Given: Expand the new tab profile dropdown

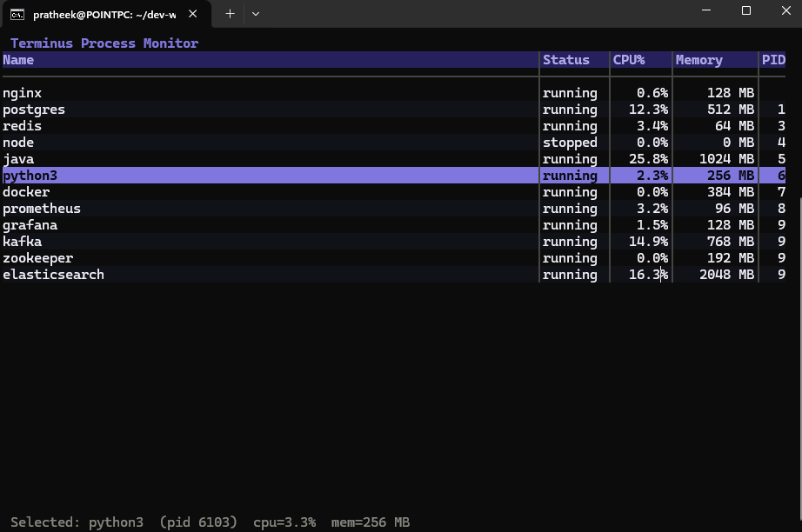Looking at the screenshot, I should (256, 14).
